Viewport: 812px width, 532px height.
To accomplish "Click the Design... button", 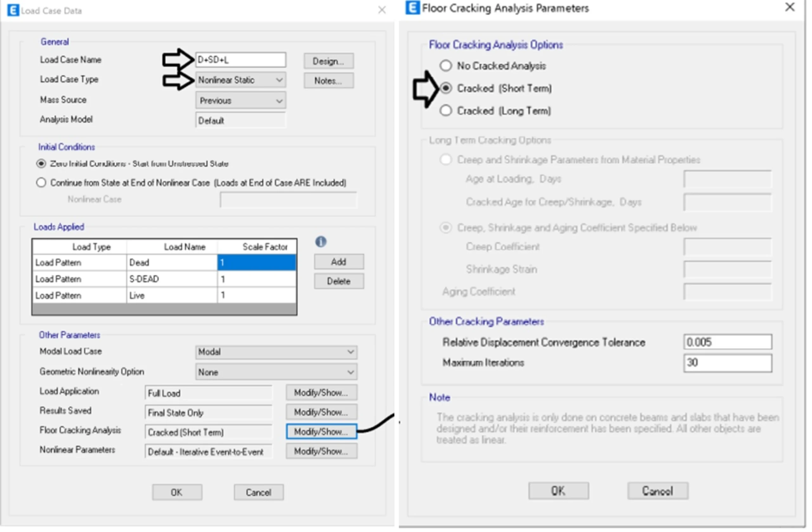I will [x=329, y=62].
